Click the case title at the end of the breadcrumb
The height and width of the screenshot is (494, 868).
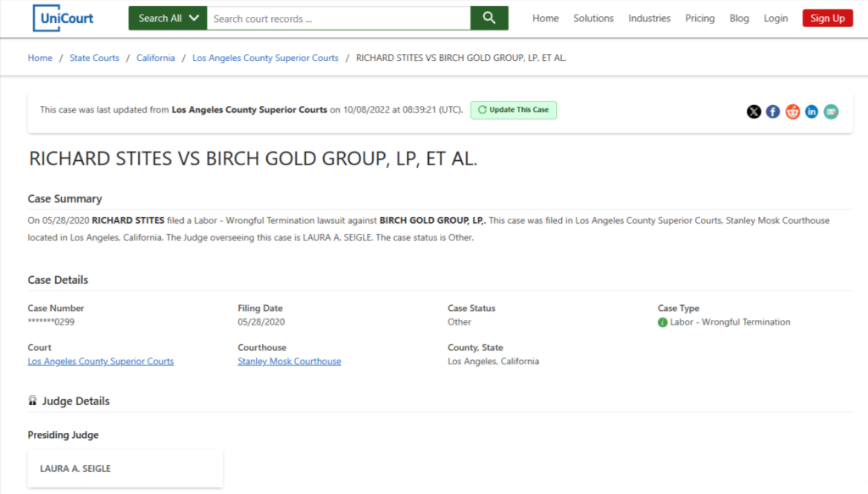click(461, 58)
